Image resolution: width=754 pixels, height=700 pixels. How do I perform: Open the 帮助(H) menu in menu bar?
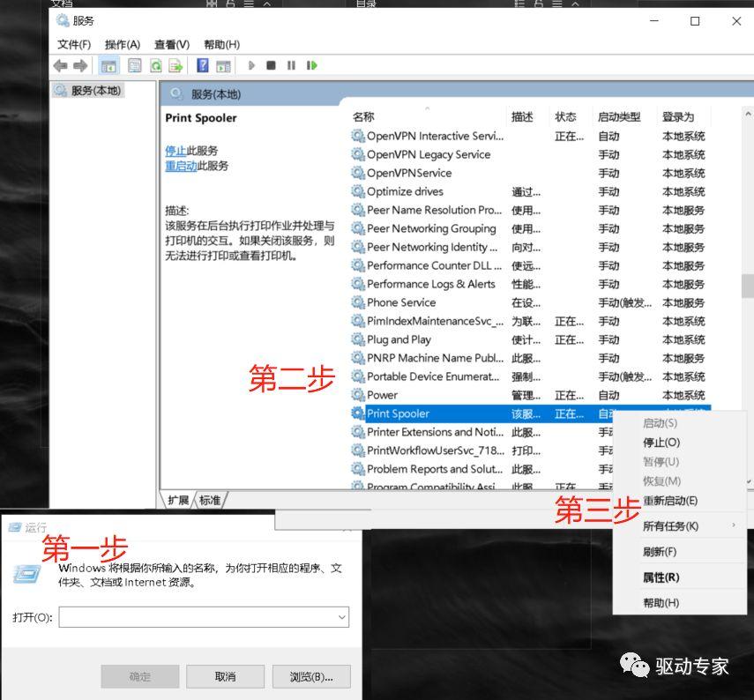pos(221,44)
